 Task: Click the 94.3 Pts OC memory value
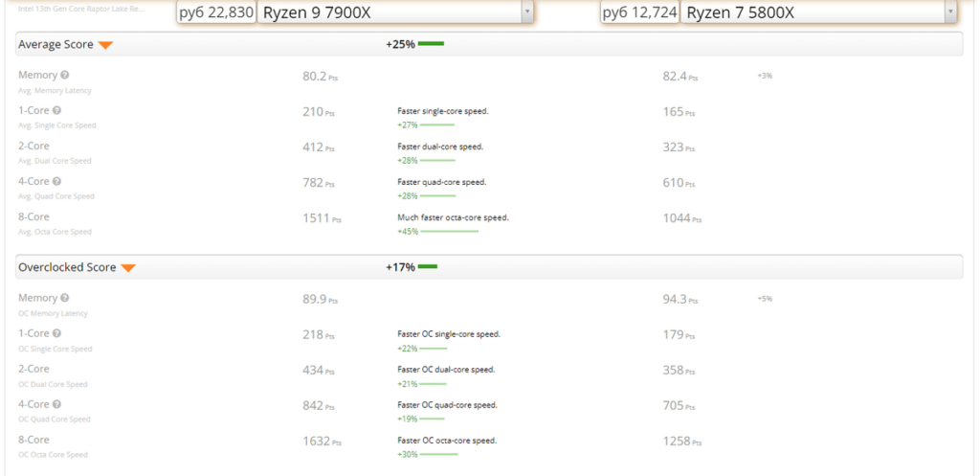[680, 300]
